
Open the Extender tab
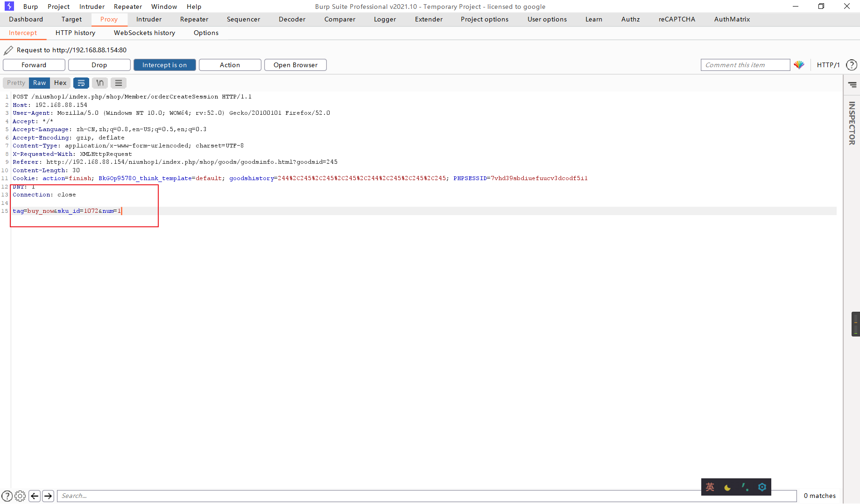pos(429,19)
